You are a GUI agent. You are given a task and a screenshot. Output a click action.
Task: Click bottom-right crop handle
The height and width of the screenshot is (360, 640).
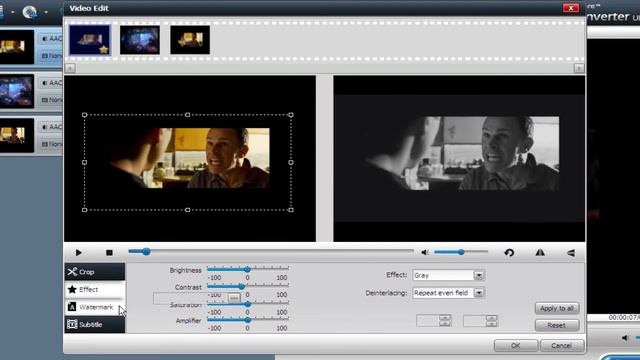pyautogui.click(x=291, y=210)
